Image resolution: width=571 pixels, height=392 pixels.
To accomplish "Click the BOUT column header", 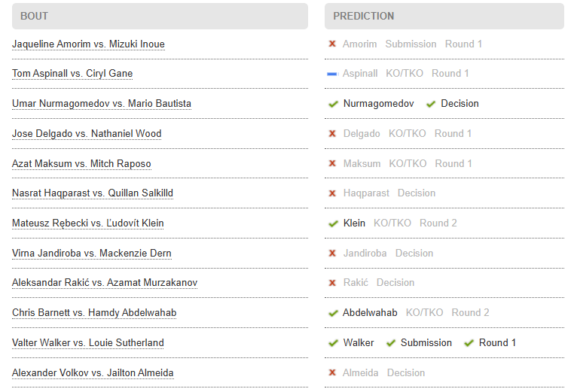I will pyautogui.click(x=160, y=16).
